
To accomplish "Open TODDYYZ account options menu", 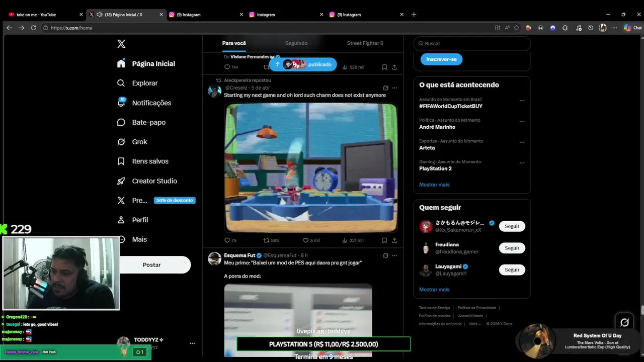I will (x=192, y=343).
